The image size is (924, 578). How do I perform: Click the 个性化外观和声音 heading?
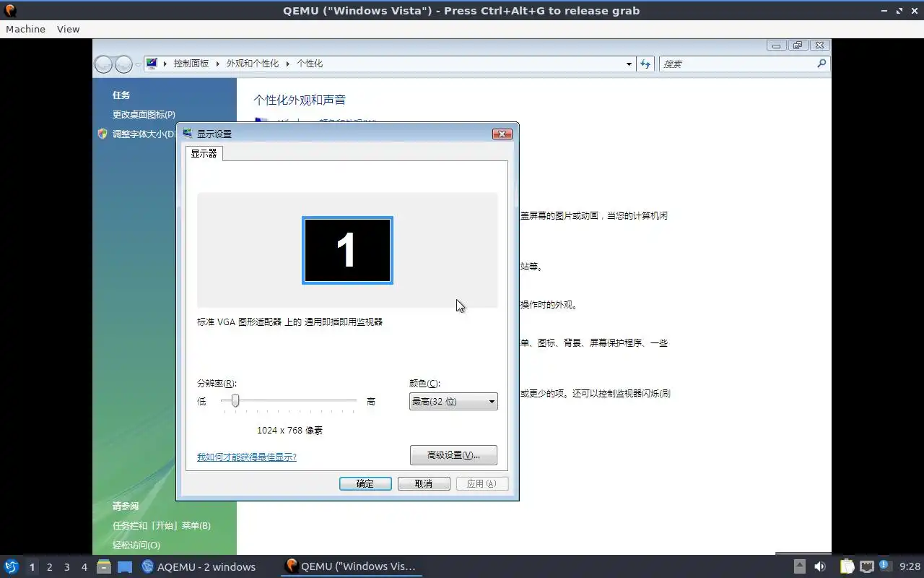pyautogui.click(x=300, y=100)
